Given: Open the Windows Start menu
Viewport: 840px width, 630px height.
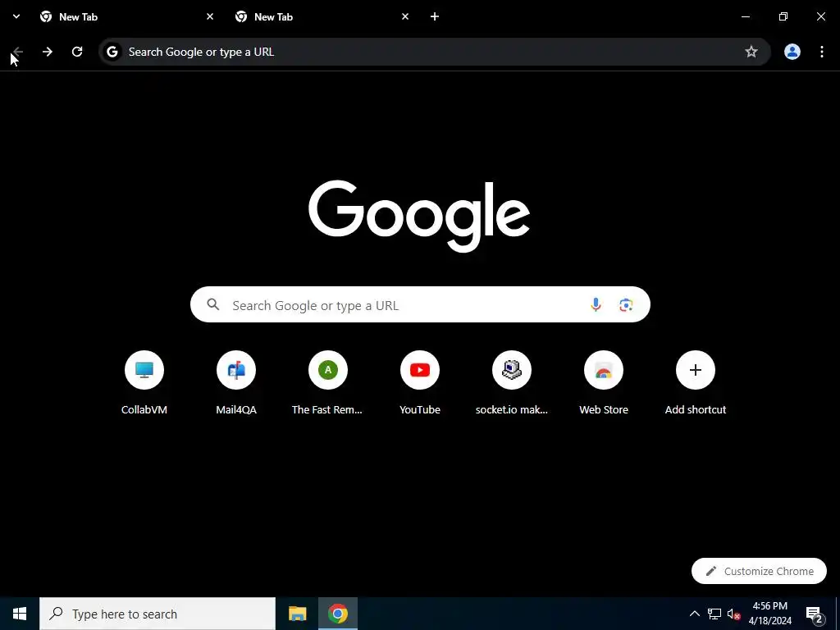Looking at the screenshot, I should click(20, 614).
